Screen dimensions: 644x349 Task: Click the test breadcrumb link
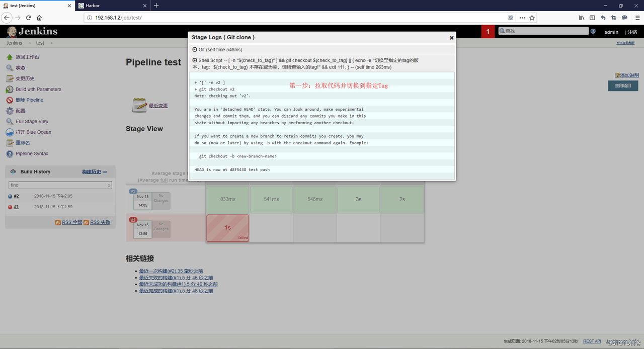(x=40, y=43)
